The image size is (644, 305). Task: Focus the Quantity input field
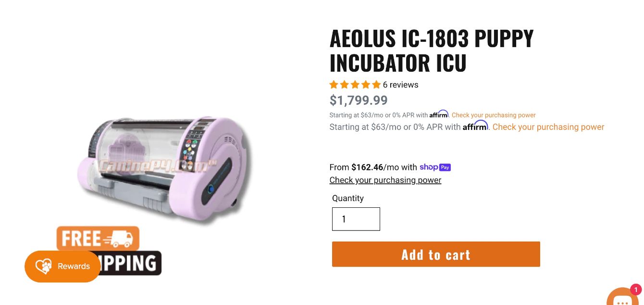pos(356,219)
